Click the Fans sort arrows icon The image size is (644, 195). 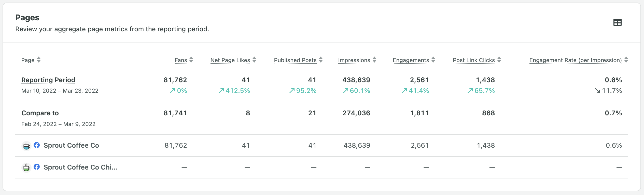191,60
